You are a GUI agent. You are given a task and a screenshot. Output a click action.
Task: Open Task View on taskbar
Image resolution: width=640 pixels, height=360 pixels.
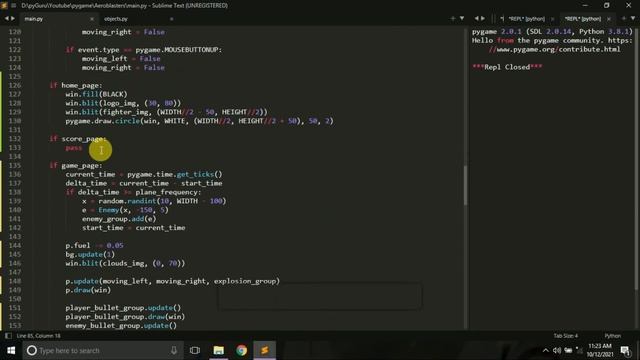click(x=195, y=350)
